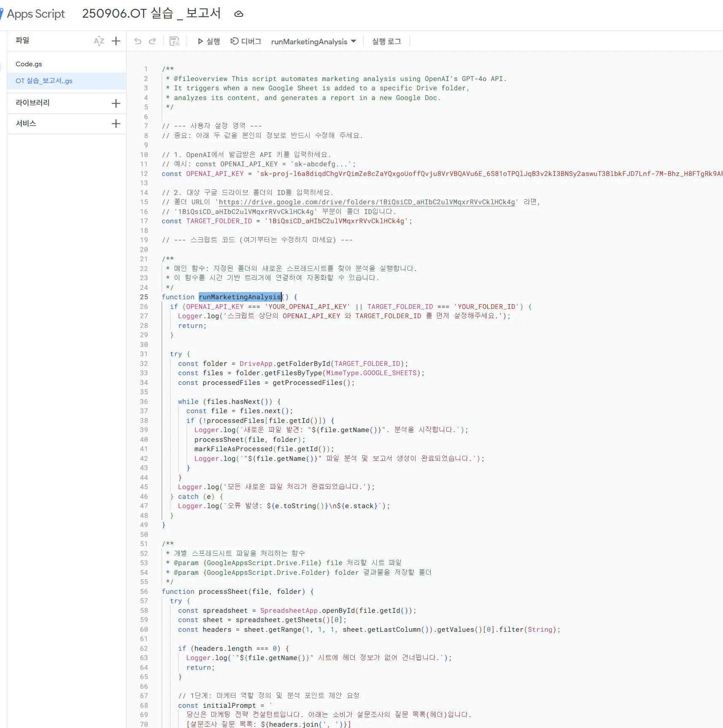
Task: Click line number 31 beside try
Action: [144, 354]
